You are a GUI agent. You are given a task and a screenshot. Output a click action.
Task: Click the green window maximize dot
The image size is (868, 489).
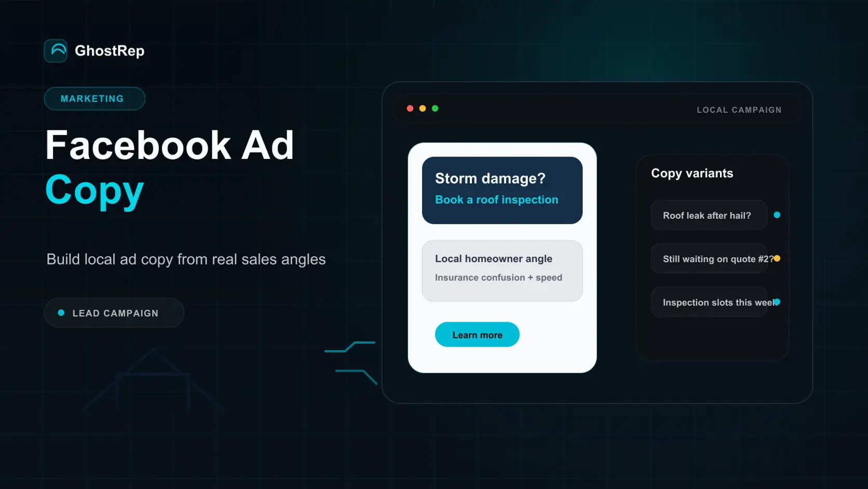(435, 109)
